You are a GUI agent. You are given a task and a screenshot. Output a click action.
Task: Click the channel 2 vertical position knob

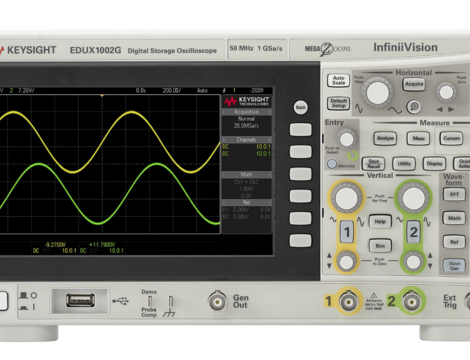coord(413,262)
